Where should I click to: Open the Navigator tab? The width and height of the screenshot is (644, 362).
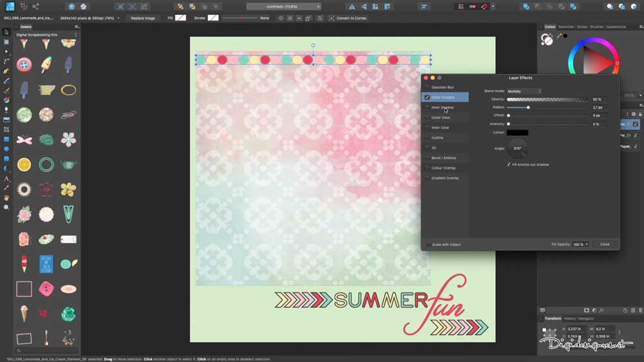[x=586, y=318]
